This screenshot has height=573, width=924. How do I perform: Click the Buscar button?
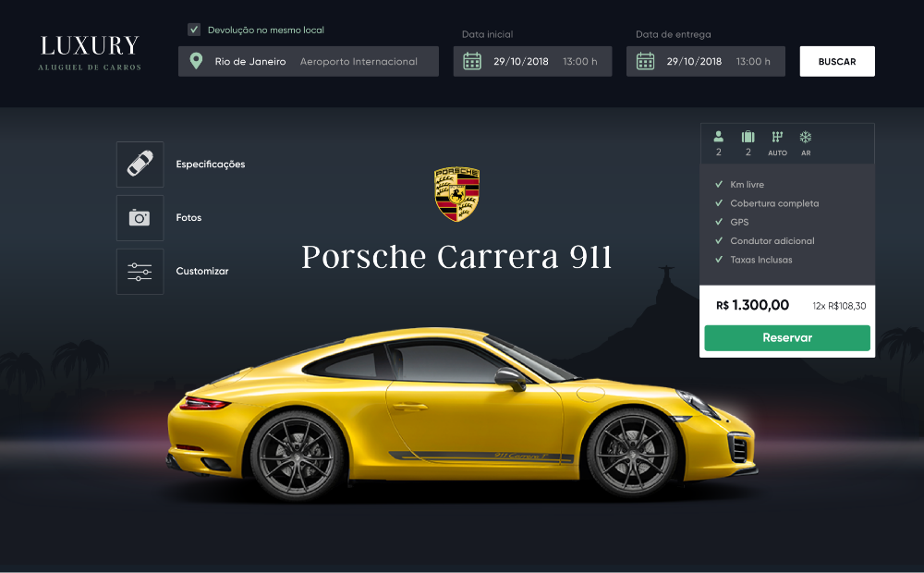pyautogui.click(x=837, y=61)
